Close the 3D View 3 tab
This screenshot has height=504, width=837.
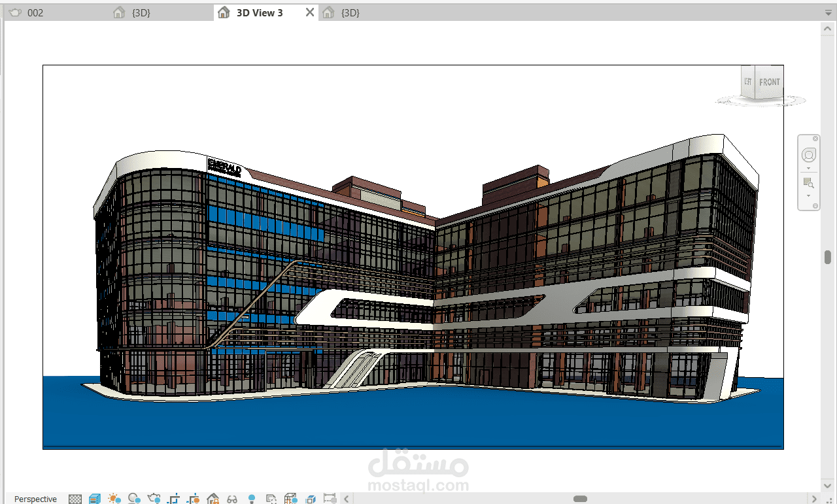pos(310,12)
